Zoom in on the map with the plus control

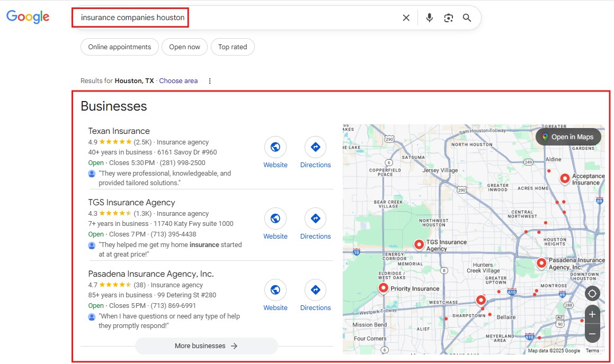pos(592,314)
